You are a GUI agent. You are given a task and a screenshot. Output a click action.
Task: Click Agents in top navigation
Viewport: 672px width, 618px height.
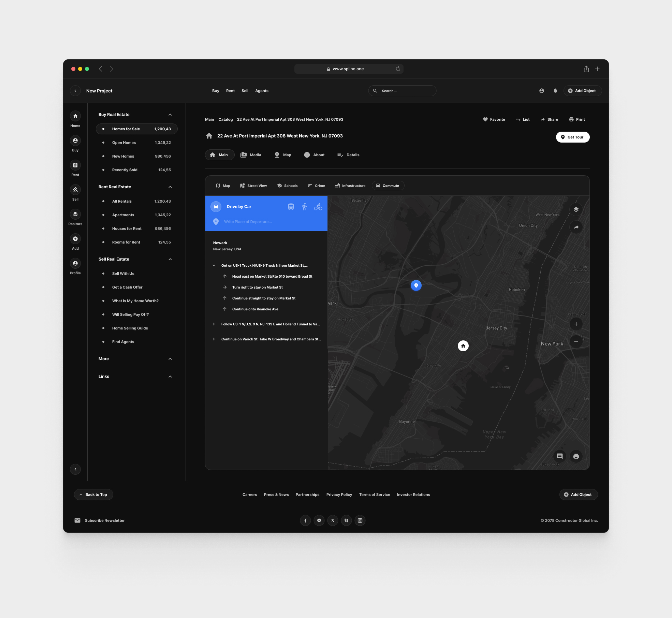tap(262, 91)
